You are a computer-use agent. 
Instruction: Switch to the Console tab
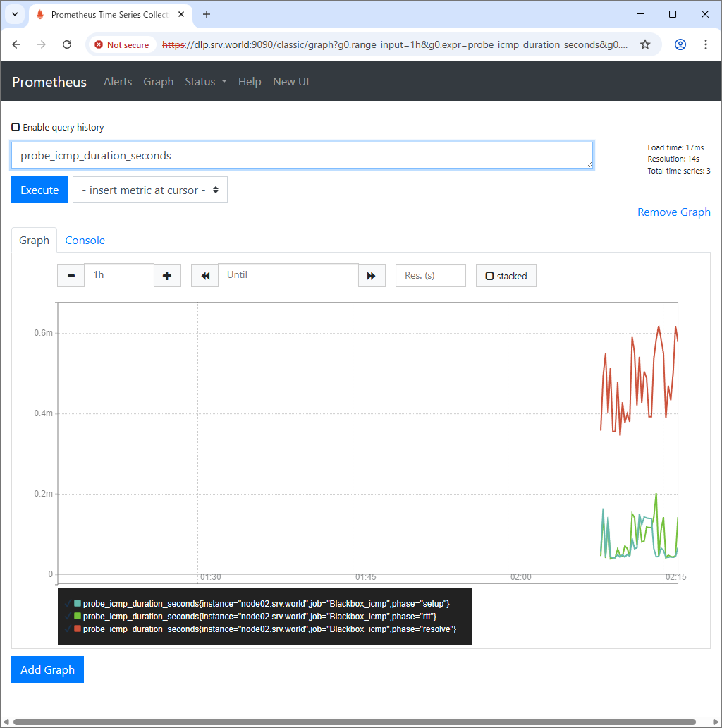coord(85,241)
